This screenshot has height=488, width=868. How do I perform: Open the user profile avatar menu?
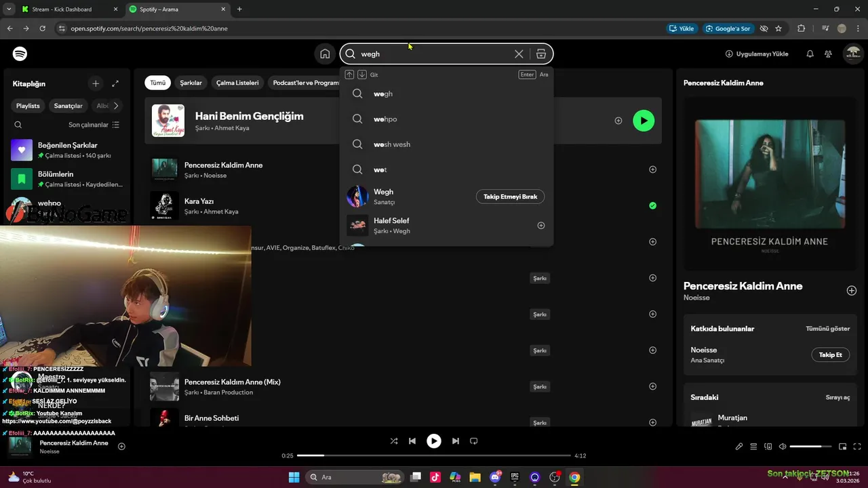tap(852, 54)
